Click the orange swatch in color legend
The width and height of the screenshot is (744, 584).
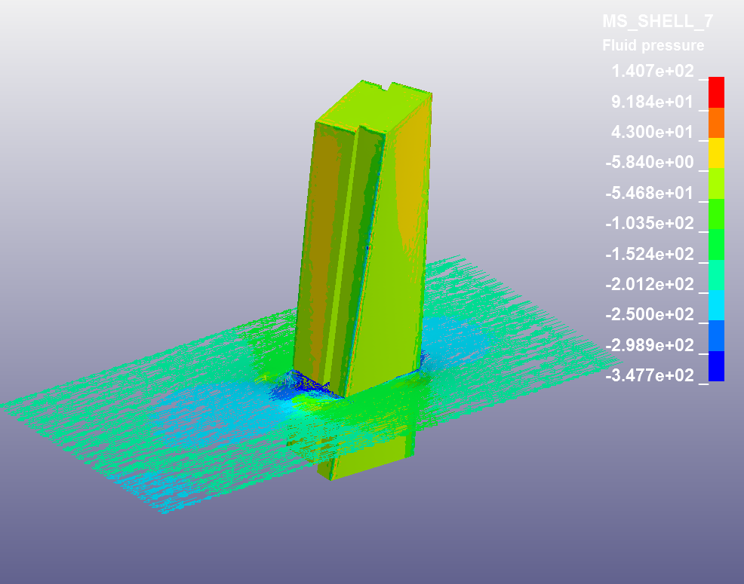pos(716,123)
